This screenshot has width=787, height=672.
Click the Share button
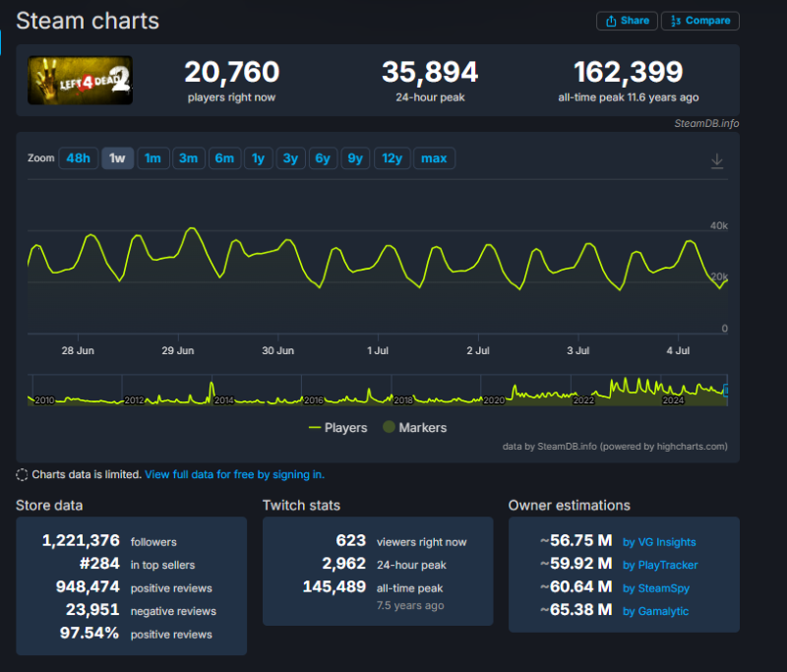pos(626,21)
